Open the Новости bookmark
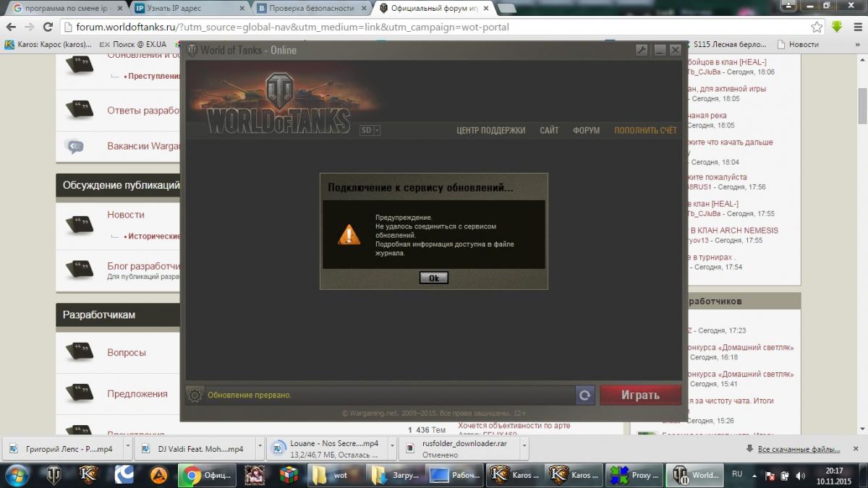The height and width of the screenshot is (488, 868). pos(798,44)
